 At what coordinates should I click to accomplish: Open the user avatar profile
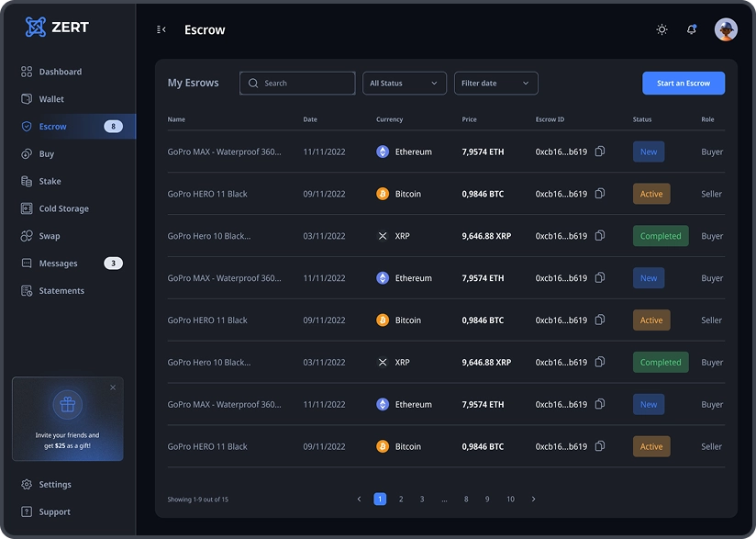coord(726,29)
